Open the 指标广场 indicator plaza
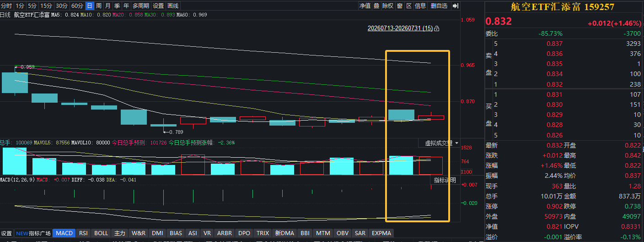The image size is (644, 242). coord(33,233)
